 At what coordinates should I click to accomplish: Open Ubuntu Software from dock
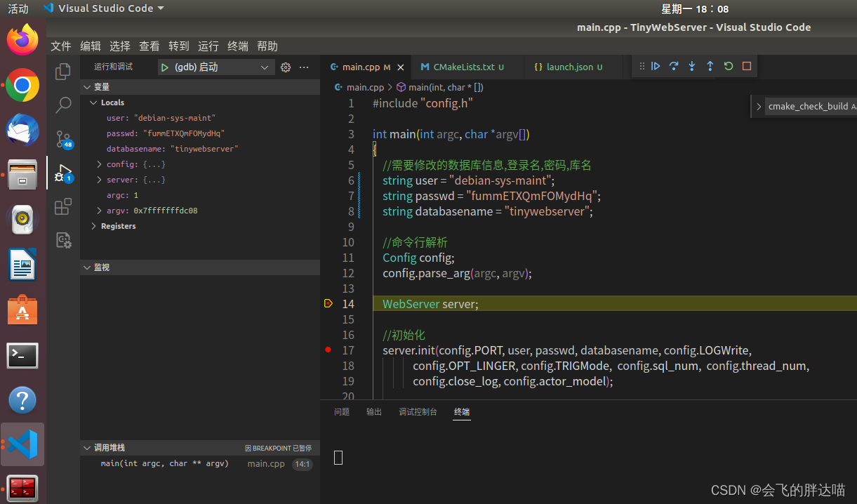click(22, 310)
